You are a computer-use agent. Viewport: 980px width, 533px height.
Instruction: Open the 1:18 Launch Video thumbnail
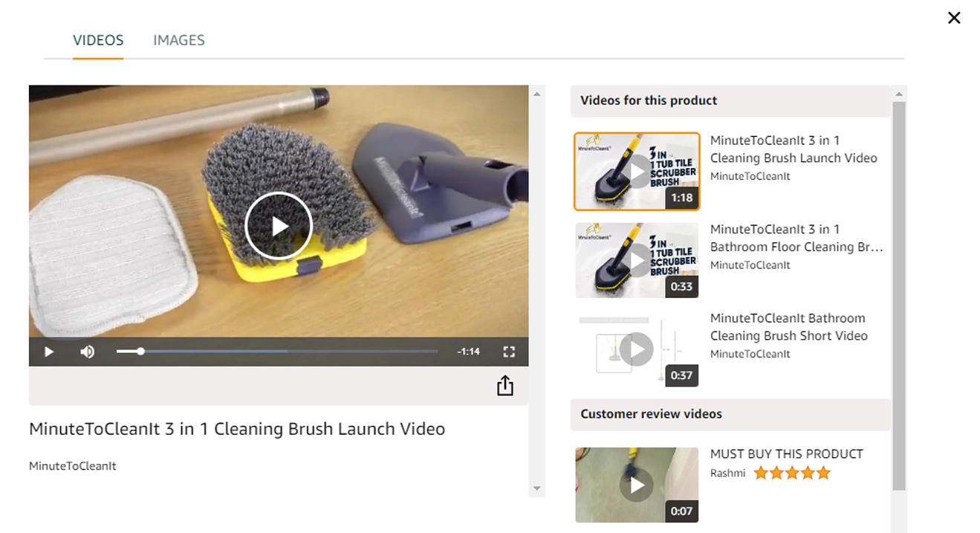tap(637, 172)
